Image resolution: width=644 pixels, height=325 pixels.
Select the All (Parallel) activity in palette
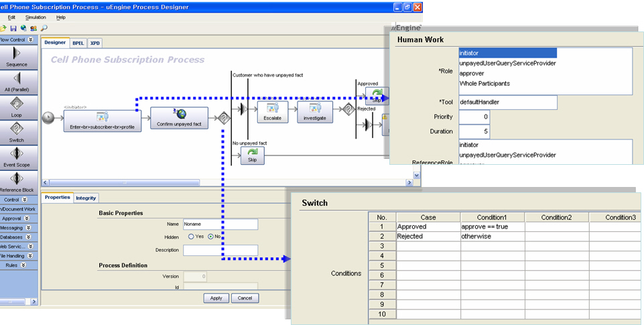click(17, 82)
